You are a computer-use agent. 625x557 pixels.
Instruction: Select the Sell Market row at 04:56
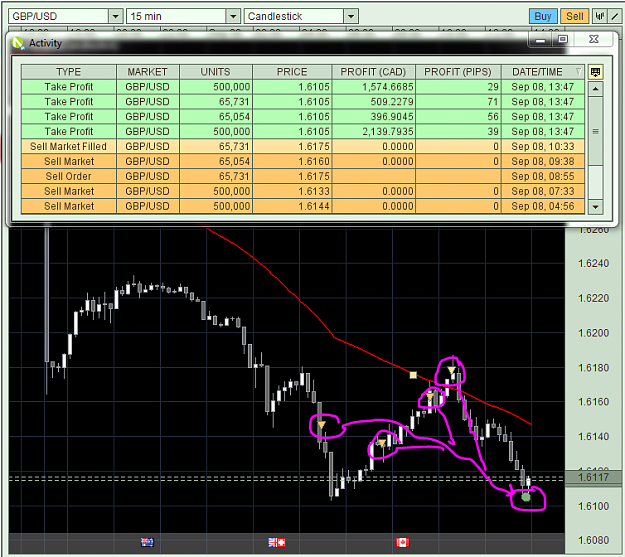tap(303, 206)
